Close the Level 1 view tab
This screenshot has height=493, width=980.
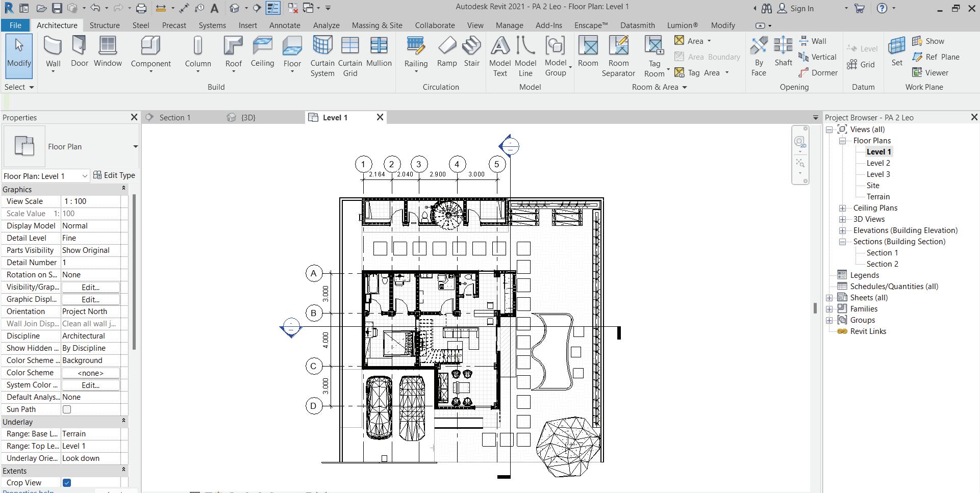380,117
